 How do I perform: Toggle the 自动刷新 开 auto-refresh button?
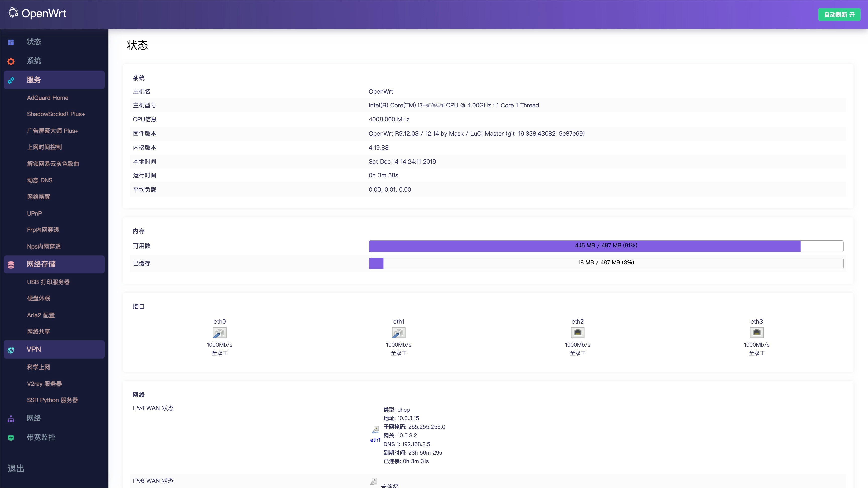click(x=839, y=15)
